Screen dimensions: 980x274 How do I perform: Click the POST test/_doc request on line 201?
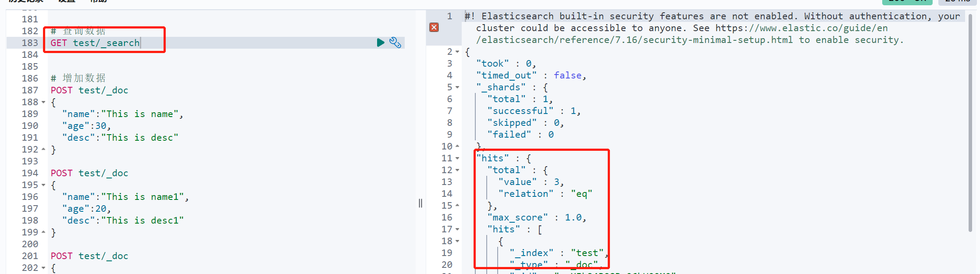(x=89, y=256)
